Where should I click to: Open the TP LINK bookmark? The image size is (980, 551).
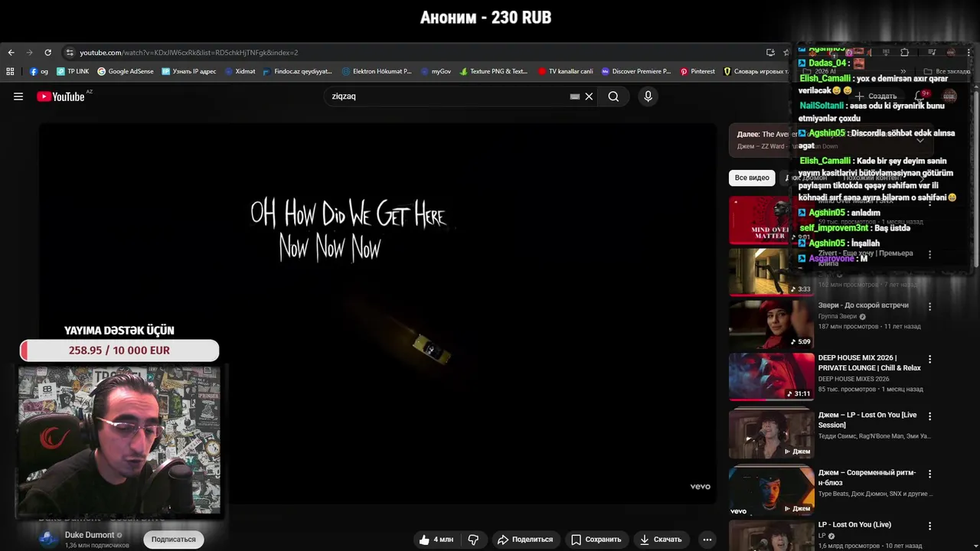click(73, 71)
